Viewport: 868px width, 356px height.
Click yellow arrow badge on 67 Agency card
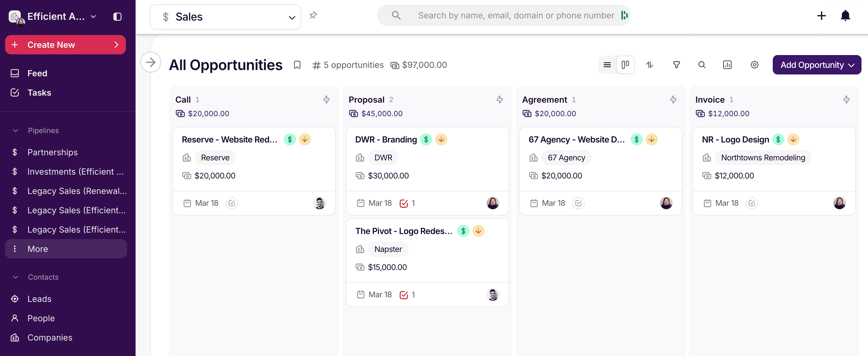[x=652, y=139]
